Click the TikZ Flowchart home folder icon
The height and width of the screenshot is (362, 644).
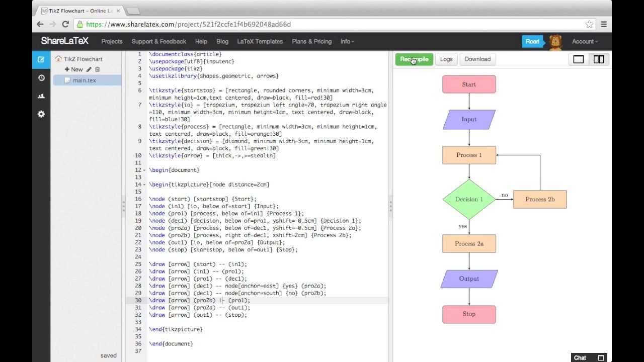pos(58,59)
